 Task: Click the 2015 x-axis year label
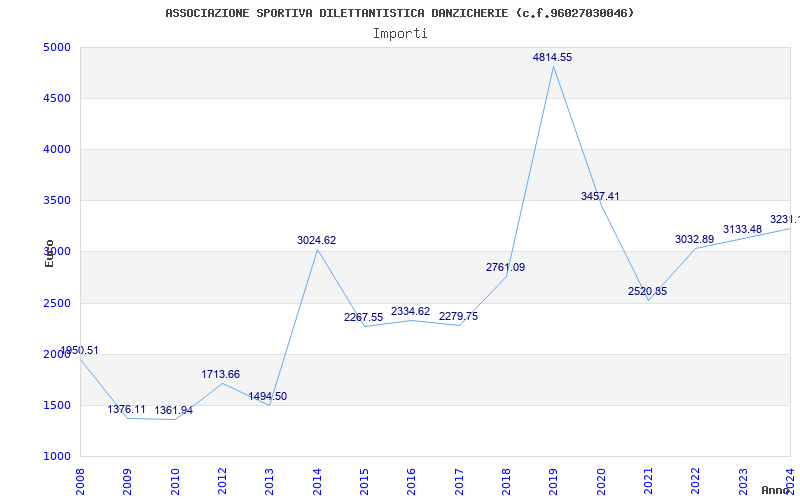coord(364,482)
